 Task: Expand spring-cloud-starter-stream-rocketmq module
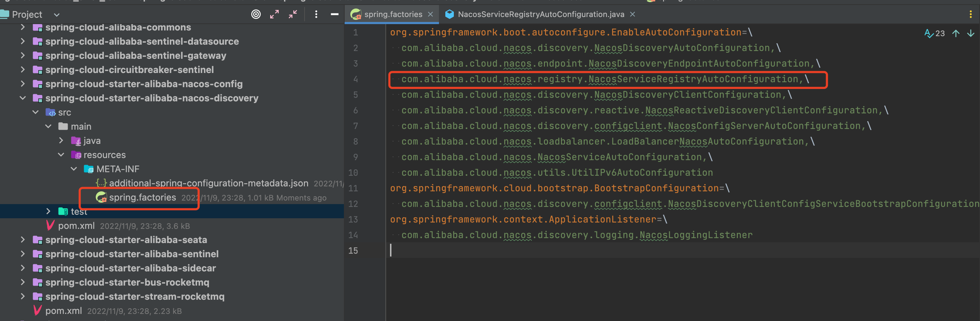[x=23, y=296]
